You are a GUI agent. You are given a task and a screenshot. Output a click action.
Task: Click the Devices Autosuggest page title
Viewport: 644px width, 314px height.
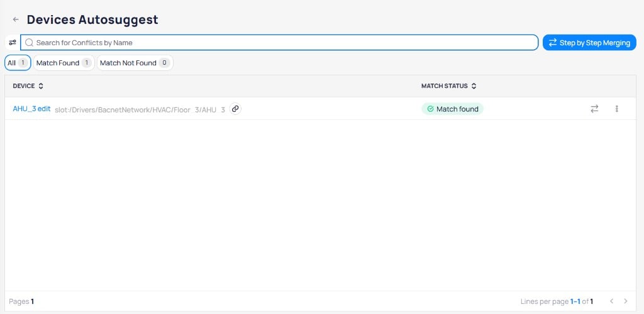tap(92, 19)
